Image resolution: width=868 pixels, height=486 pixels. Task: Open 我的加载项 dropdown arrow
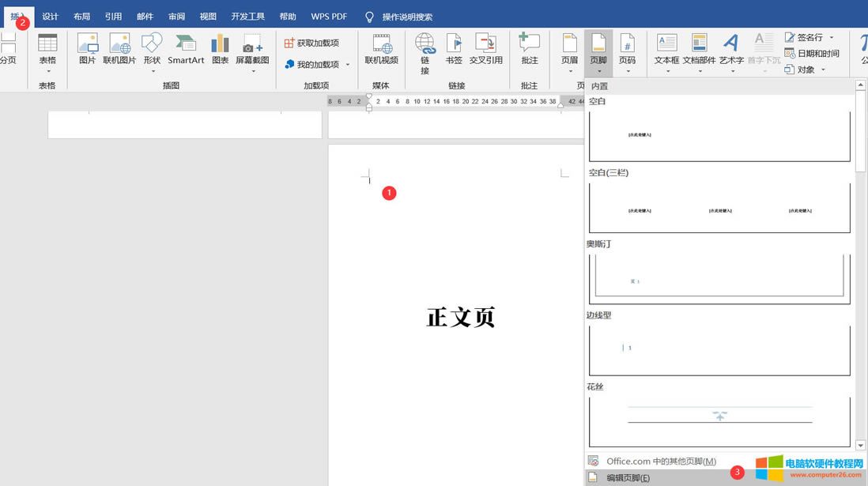(348, 65)
